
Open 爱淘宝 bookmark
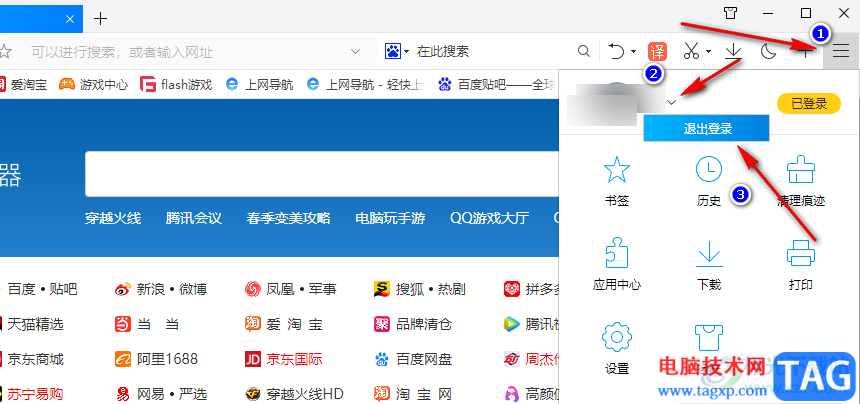tap(22, 84)
